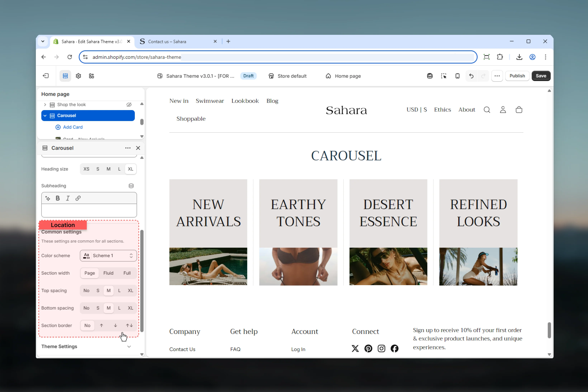Click the Instagram social icon
Screen dimensions: 588x392
point(381,348)
